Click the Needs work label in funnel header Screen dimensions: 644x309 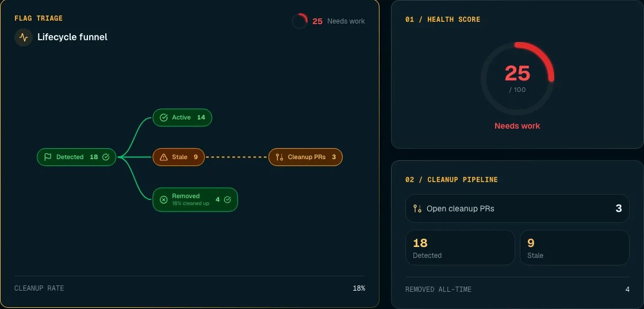[346, 21]
